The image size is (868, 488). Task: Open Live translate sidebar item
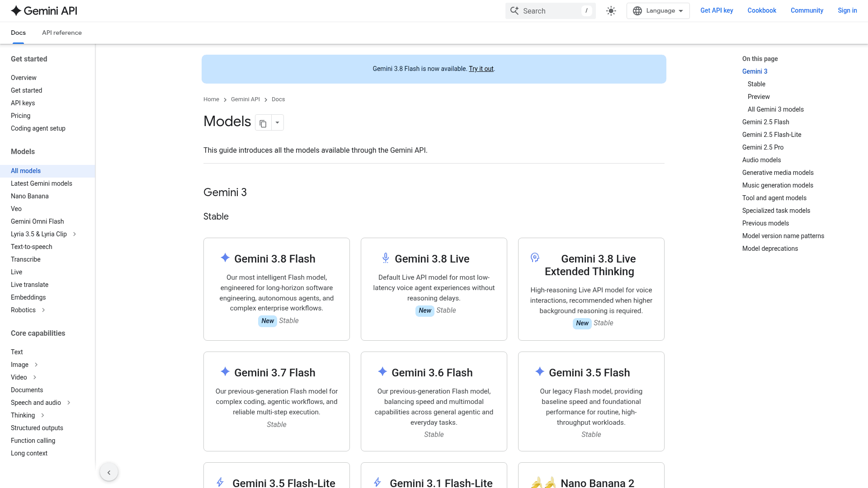tap(30, 285)
